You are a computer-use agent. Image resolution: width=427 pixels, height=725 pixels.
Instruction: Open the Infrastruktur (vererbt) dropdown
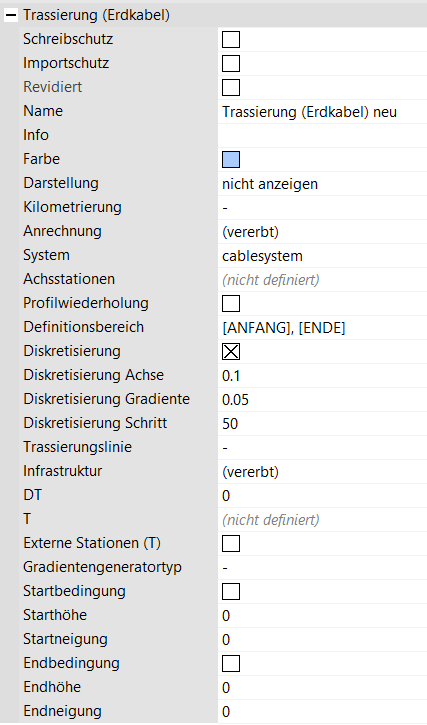point(322,473)
